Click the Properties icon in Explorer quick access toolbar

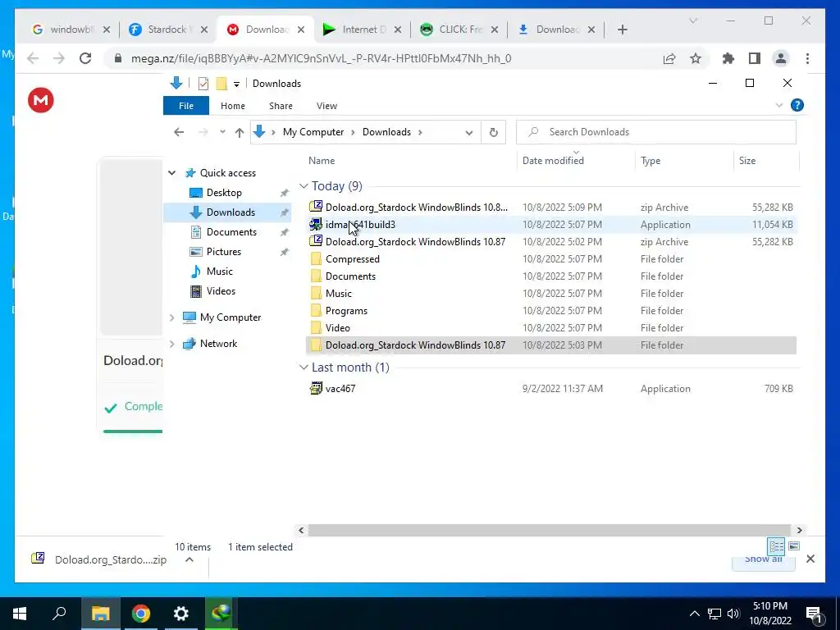[203, 84]
